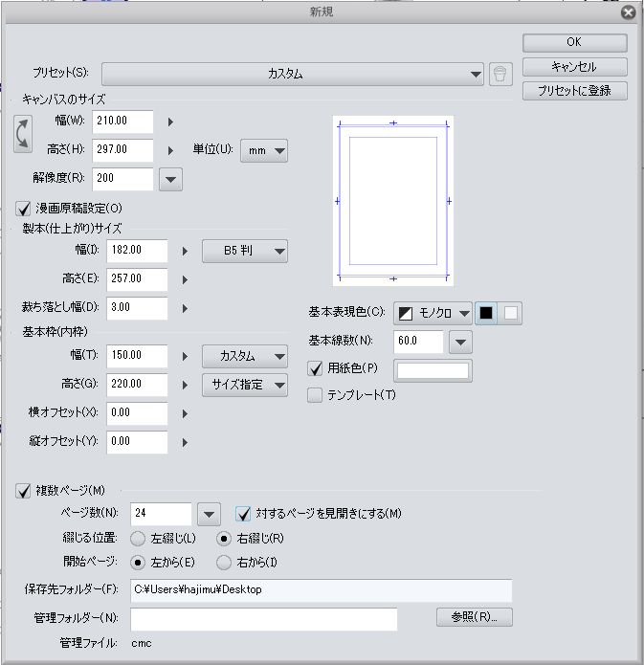
Task: Open slider for binding height 高さ(E)
Action: click(185, 280)
